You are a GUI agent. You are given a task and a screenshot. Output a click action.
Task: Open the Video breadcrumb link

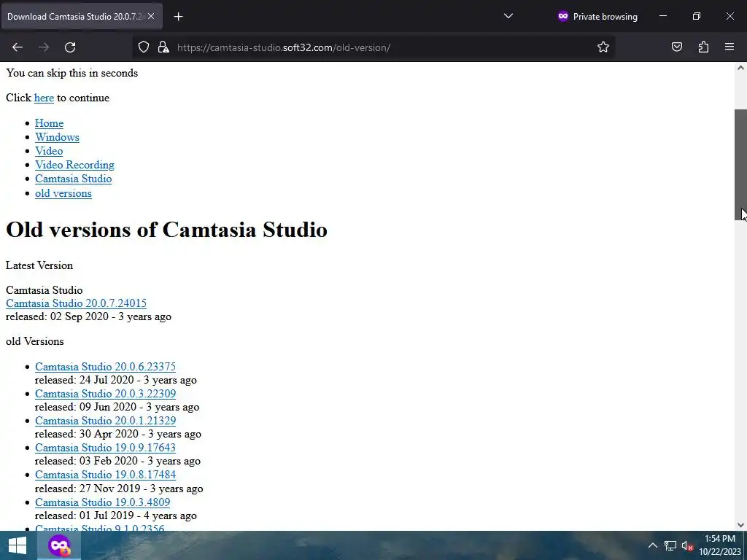coord(49,151)
